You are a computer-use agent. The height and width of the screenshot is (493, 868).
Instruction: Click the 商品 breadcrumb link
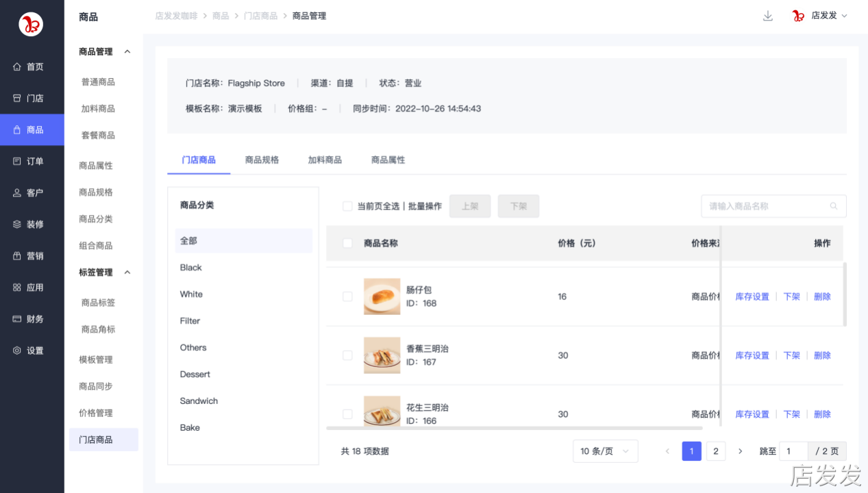[x=221, y=16]
